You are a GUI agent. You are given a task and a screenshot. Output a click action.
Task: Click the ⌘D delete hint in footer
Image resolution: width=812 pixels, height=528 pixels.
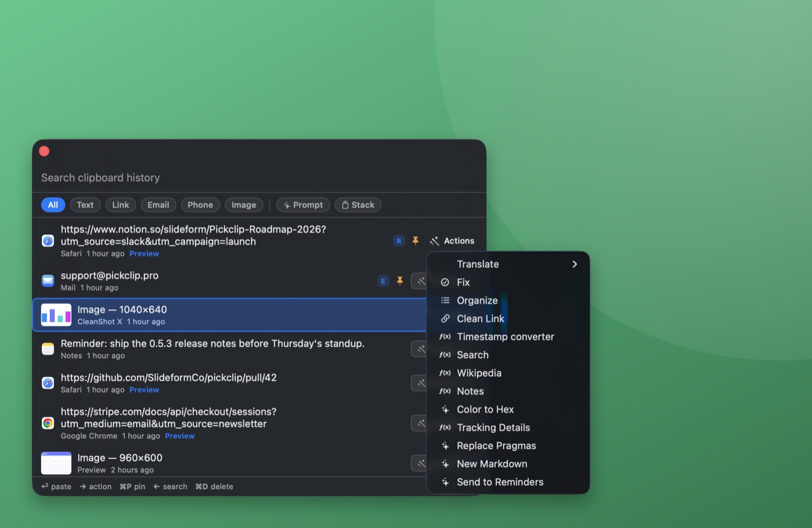coord(214,487)
